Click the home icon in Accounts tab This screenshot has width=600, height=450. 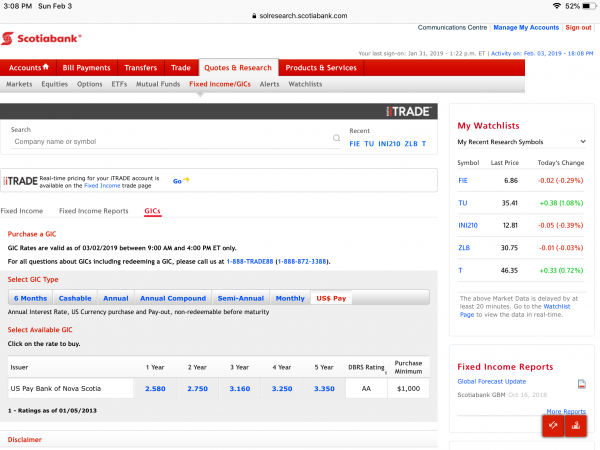(45, 67)
